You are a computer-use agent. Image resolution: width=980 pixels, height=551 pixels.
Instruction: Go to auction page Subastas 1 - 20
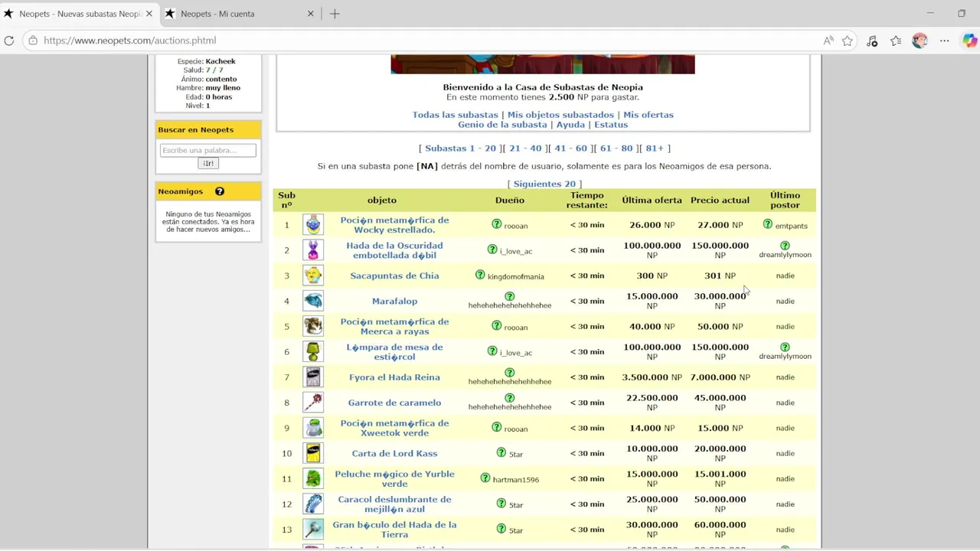pos(460,148)
